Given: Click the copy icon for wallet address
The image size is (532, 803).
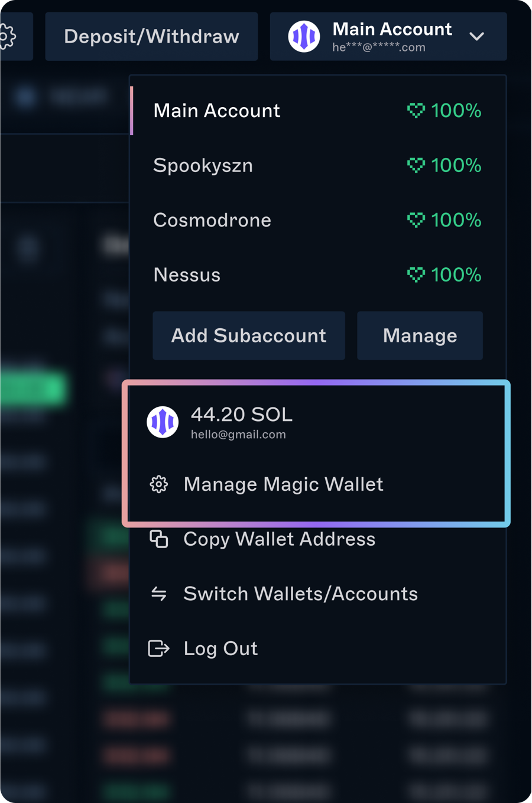Looking at the screenshot, I should point(158,539).
